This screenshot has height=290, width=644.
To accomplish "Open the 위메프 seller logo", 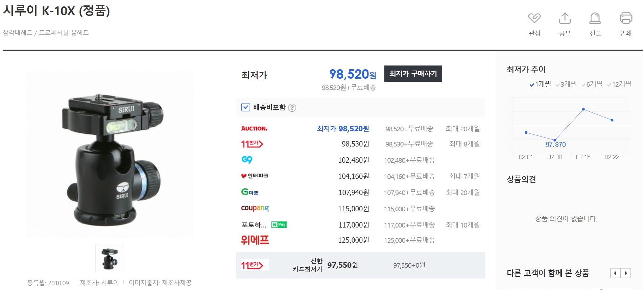I will pyautogui.click(x=255, y=240).
